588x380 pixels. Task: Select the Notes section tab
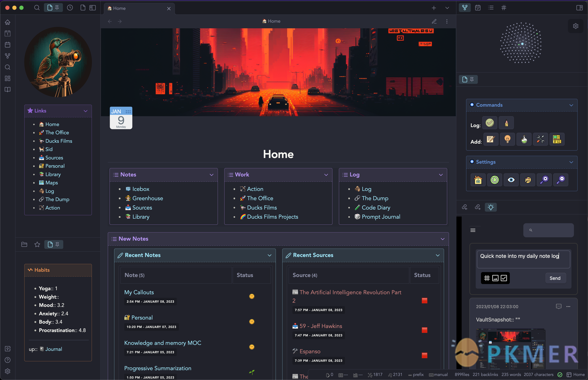coord(128,174)
